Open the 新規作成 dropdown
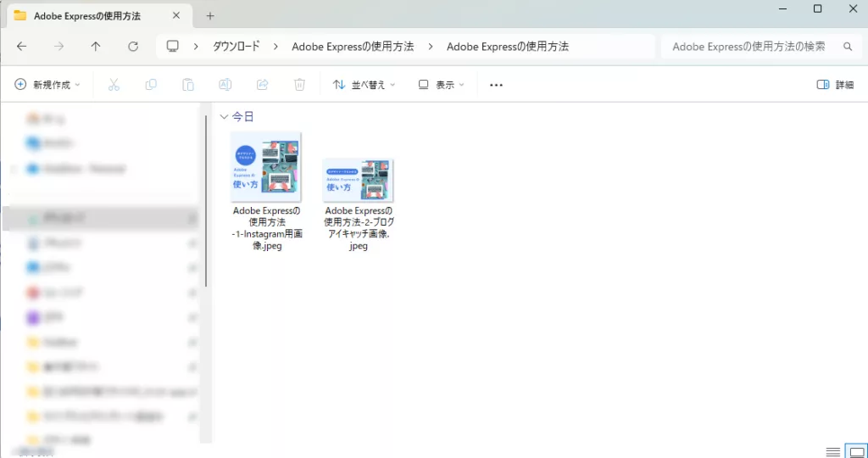 47,85
